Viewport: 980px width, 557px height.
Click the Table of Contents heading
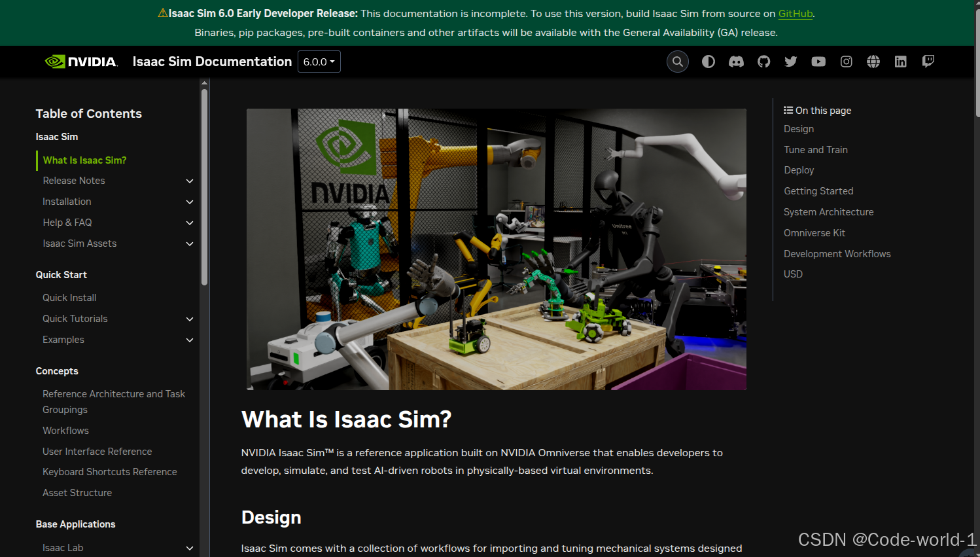88,113
